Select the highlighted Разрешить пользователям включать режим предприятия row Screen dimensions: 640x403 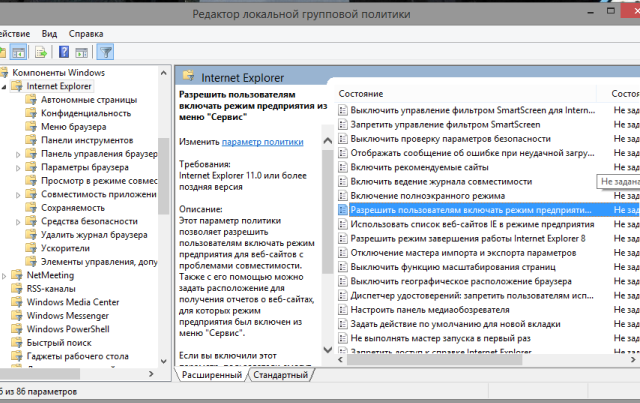(489, 210)
